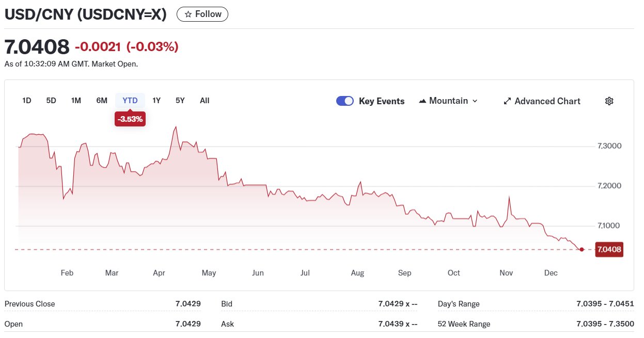Select the 5D time range

(51, 101)
